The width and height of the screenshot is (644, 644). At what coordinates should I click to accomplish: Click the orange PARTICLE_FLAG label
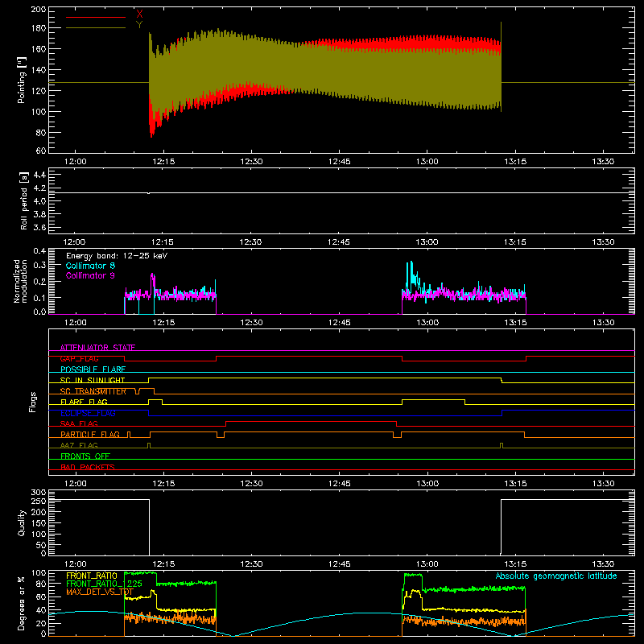tap(90, 435)
